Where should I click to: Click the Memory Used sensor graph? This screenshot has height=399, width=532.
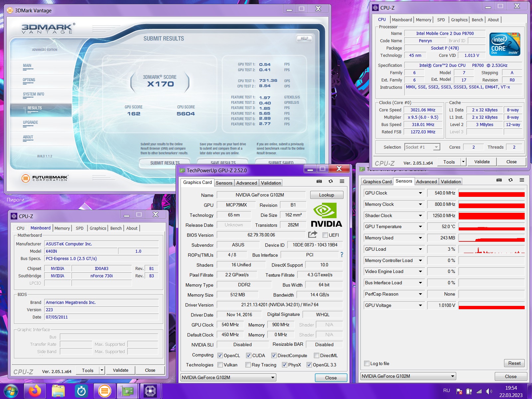pos(491,238)
